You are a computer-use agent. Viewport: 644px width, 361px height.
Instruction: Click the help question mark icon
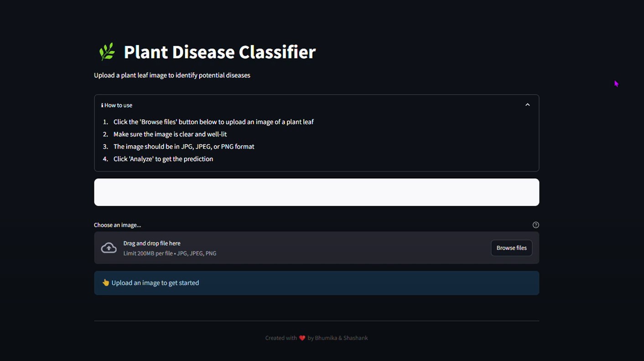coord(536,225)
